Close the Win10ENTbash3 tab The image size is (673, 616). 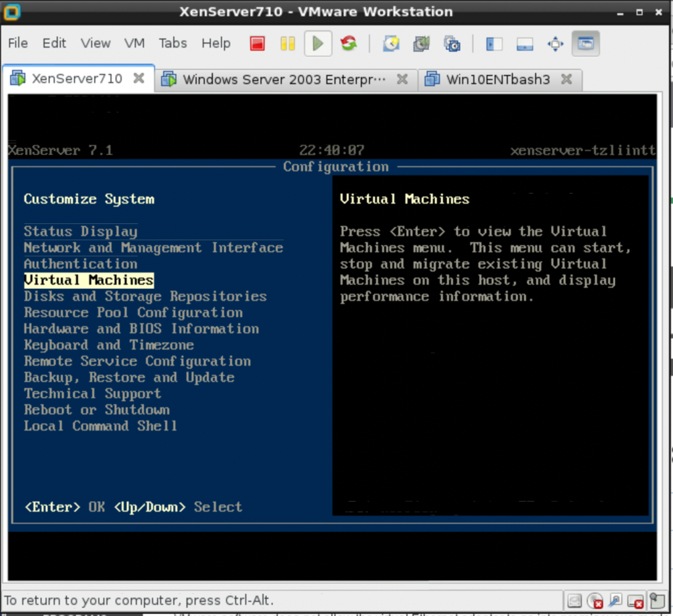coord(567,79)
